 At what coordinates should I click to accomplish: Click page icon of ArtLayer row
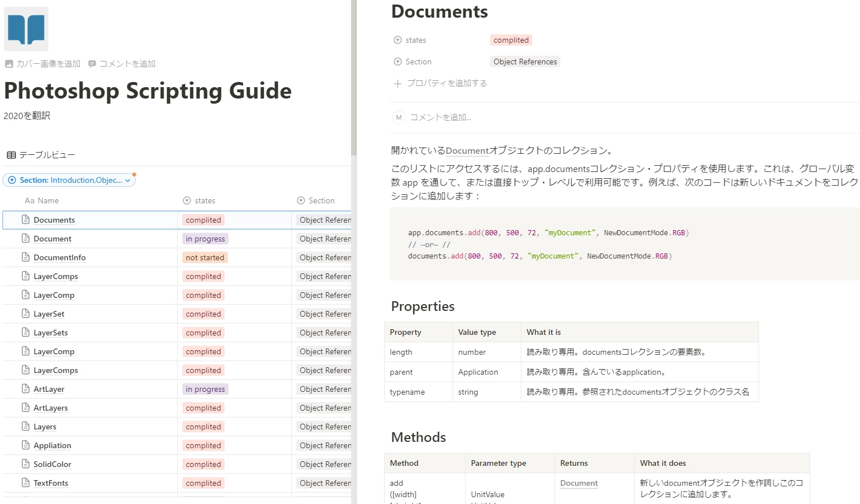click(x=26, y=389)
